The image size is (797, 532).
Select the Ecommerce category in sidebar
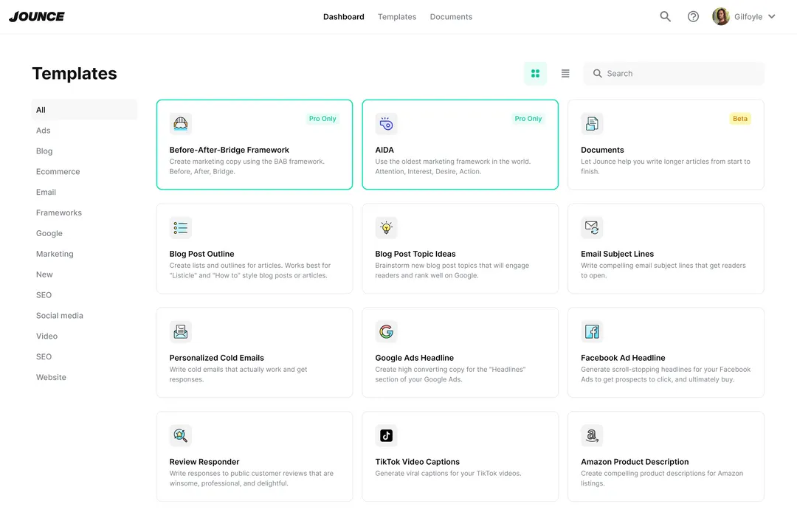pos(58,171)
